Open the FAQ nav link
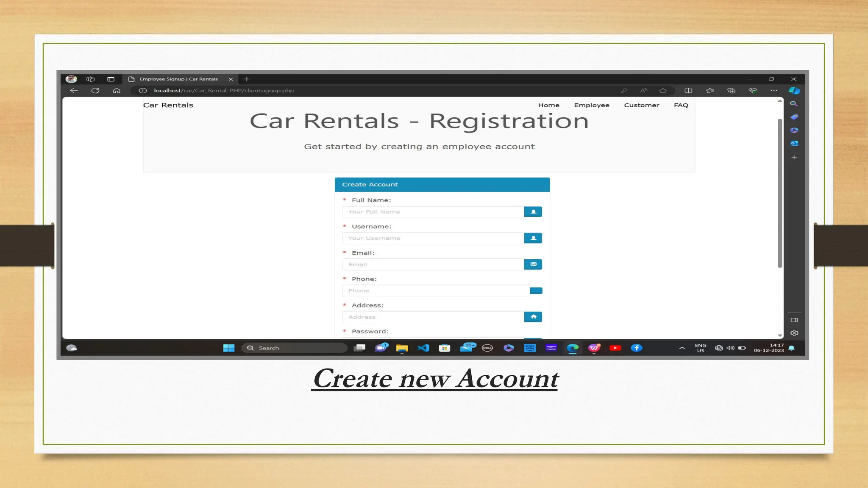 tap(681, 105)
